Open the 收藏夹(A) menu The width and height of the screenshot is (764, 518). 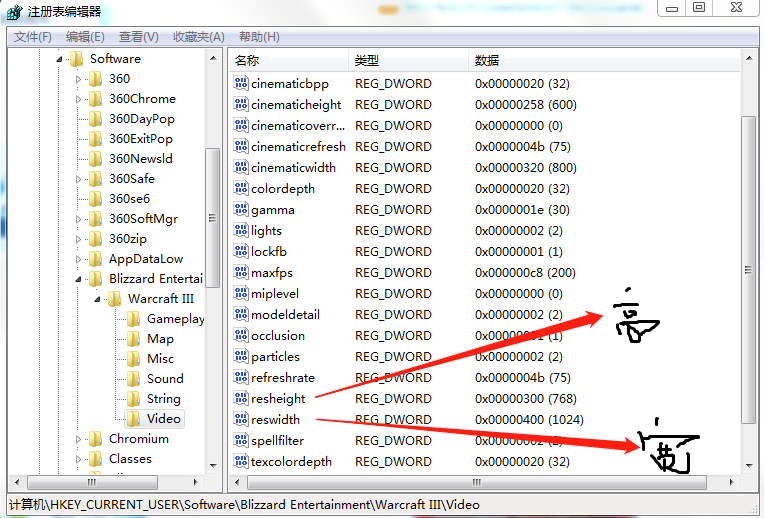coord(199,37)
